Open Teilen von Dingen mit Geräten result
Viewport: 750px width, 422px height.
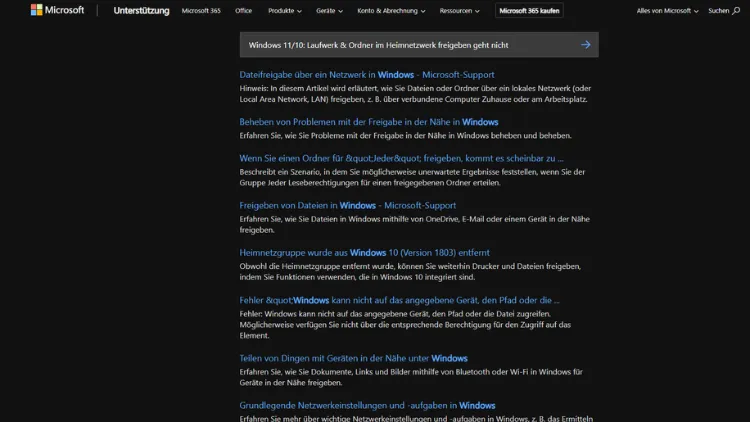pyautogui.click(x=353, y=358)
